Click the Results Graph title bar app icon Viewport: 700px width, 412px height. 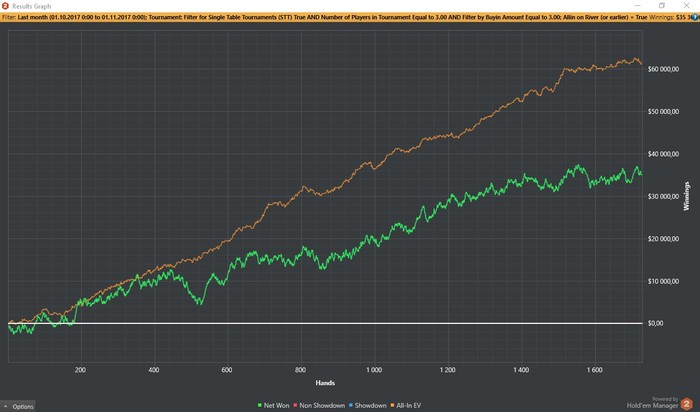click(x=5, y=6)
